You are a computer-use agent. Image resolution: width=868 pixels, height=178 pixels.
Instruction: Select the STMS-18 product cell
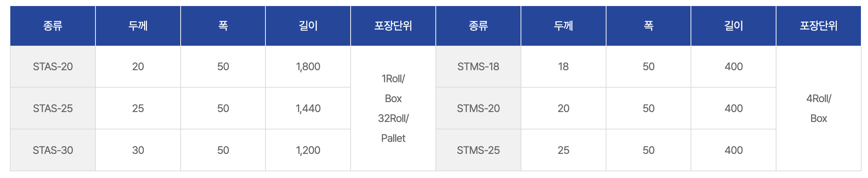coord(478,67)
